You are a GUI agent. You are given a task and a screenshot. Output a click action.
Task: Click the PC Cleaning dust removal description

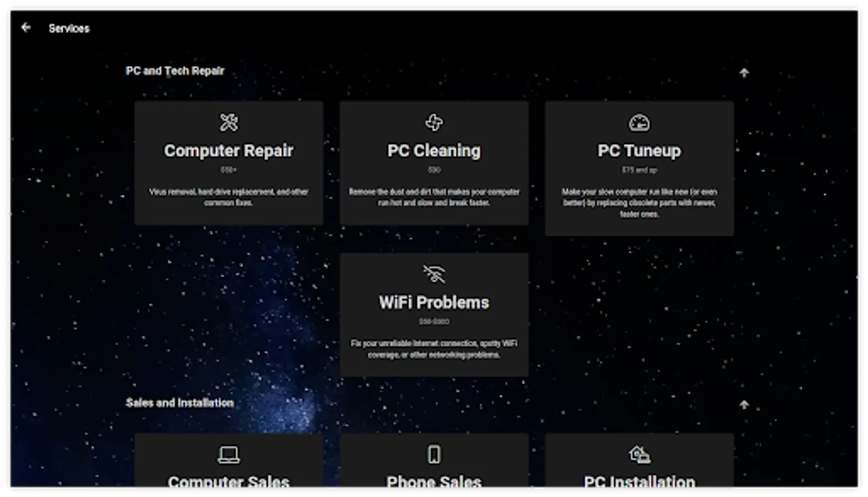click(434, 197)
